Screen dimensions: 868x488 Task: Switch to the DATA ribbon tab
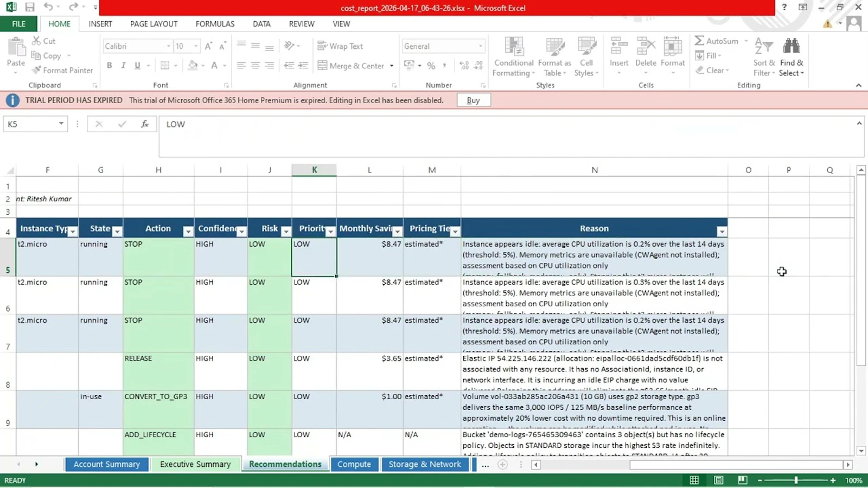coord(261,24)
